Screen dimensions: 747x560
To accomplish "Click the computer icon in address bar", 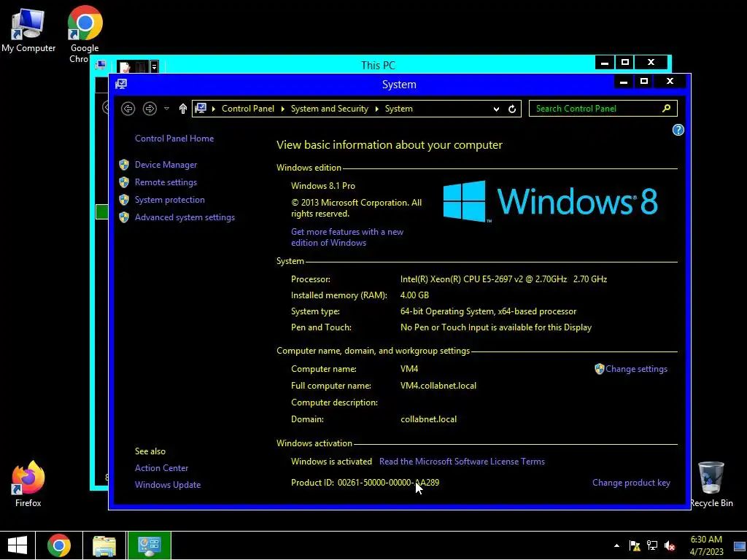I will (x=201, y=109).
